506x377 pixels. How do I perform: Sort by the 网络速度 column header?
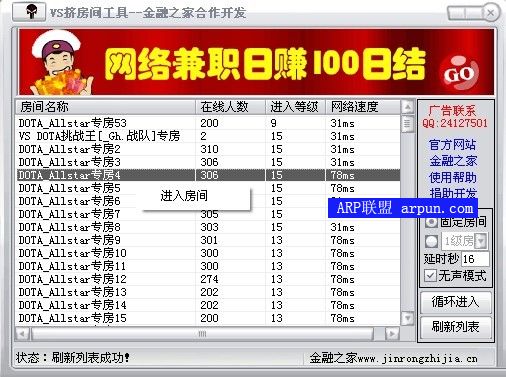tap(363, 107)
